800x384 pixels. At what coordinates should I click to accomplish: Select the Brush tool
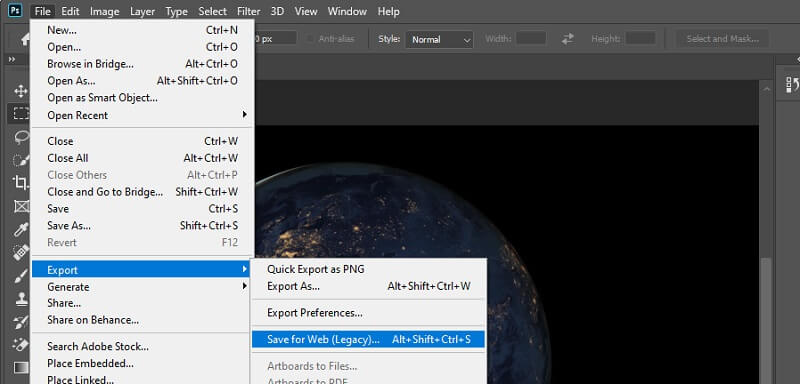(x=21, y=276)
